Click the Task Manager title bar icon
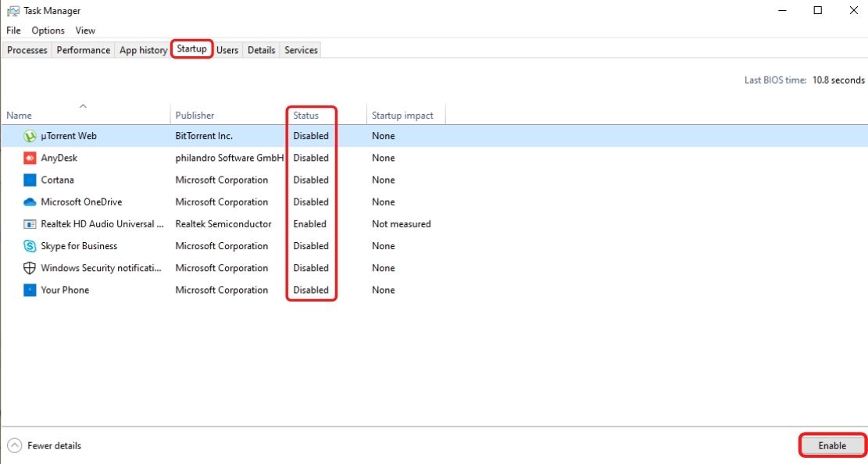This screenshot has height=464, width=868. point(13,11)
